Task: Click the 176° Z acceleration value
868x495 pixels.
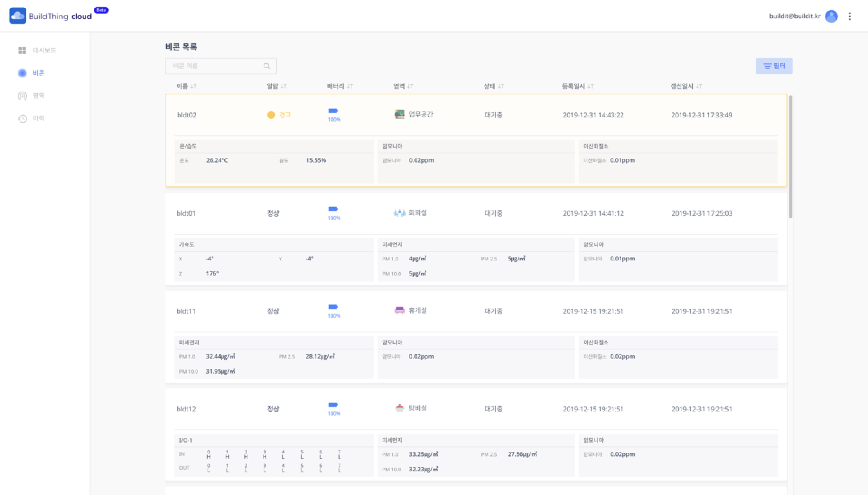Action: [x=212, y=274]
